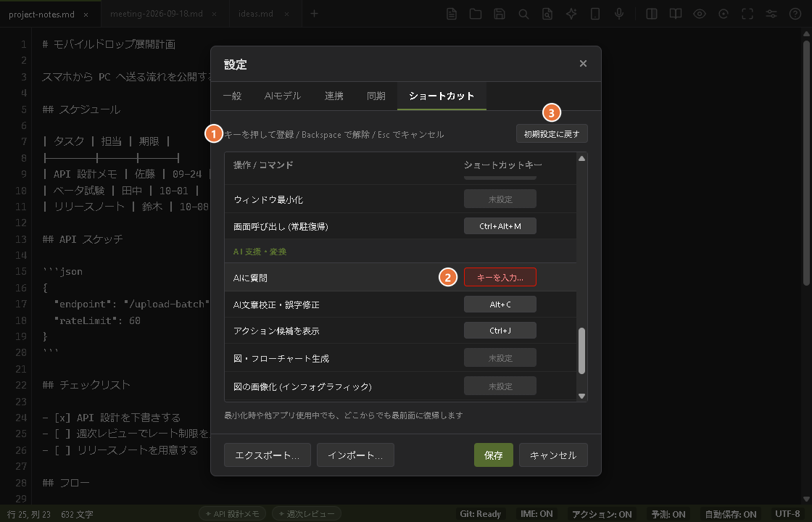Click the キャンセル button
This screenshot has width=812, height=522.
[x=553, y=455]
